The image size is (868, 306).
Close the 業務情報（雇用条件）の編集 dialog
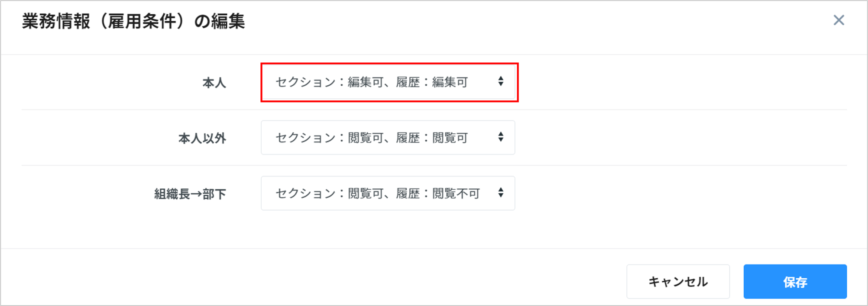839,20
